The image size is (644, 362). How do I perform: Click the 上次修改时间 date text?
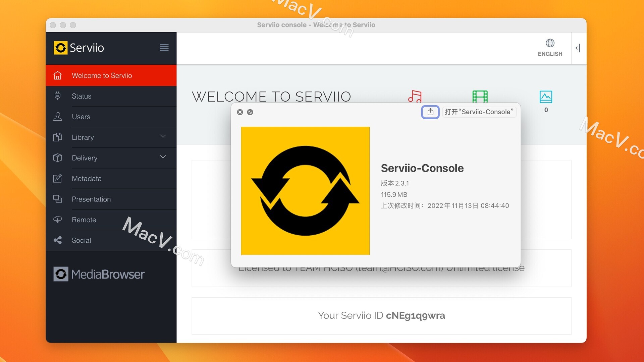click(445, 206)
